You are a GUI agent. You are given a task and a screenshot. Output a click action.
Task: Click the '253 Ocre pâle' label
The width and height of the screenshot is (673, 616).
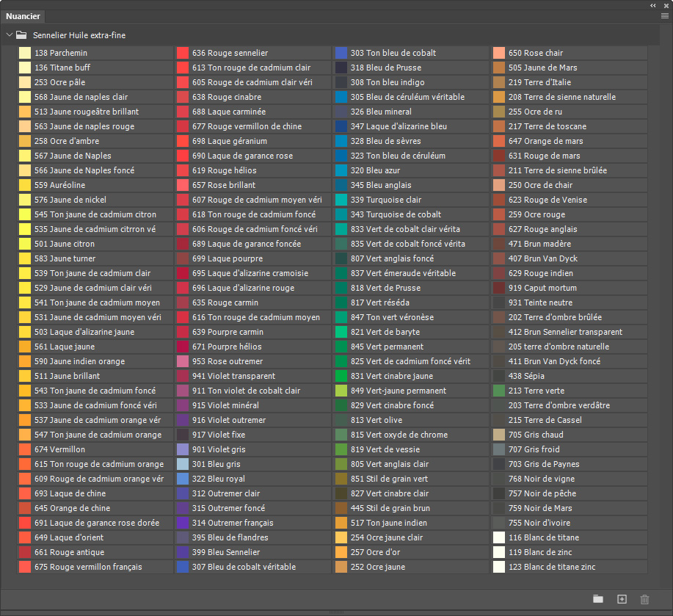(59, 82)
